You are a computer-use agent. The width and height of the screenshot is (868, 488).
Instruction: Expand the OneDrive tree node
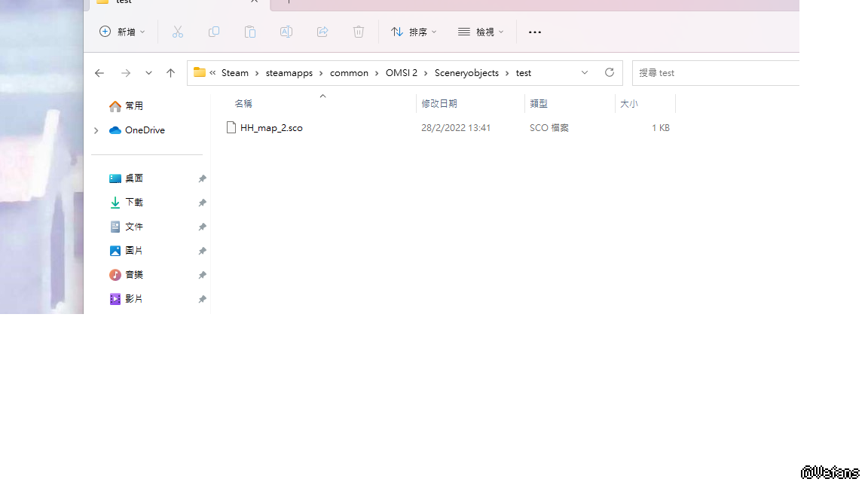tap(96, 130)
